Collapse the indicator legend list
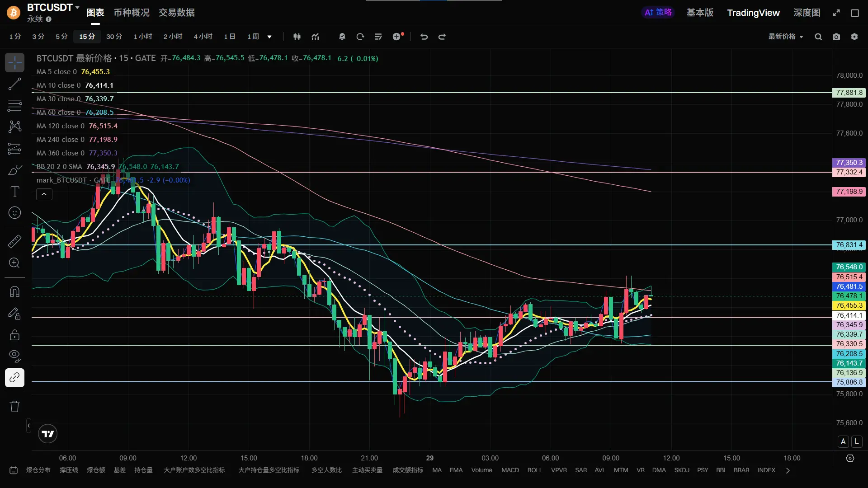Screen dimensions: 868x488 click(x=44, y=194)
